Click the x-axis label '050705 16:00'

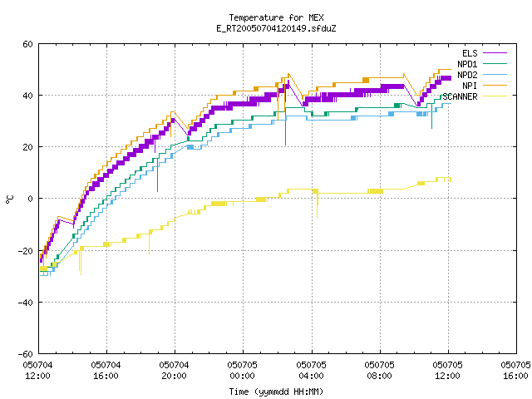515,370
